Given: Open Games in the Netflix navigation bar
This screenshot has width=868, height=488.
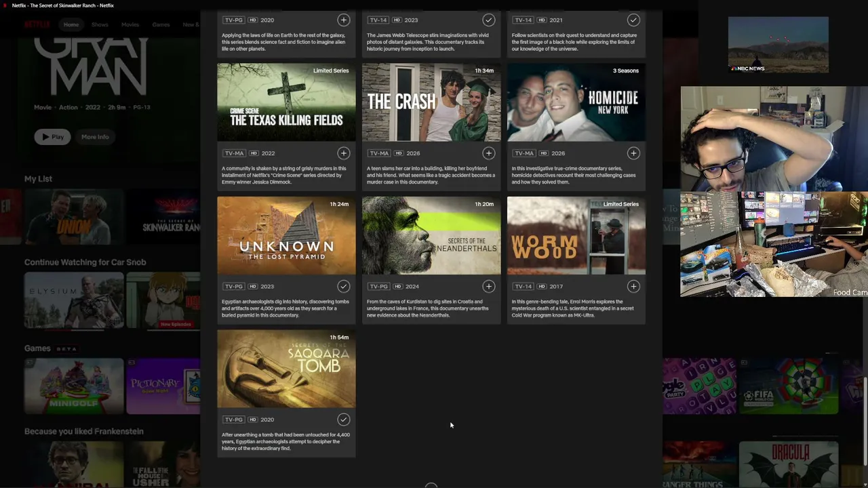Looking at the screenshot, I should [161, 25].
